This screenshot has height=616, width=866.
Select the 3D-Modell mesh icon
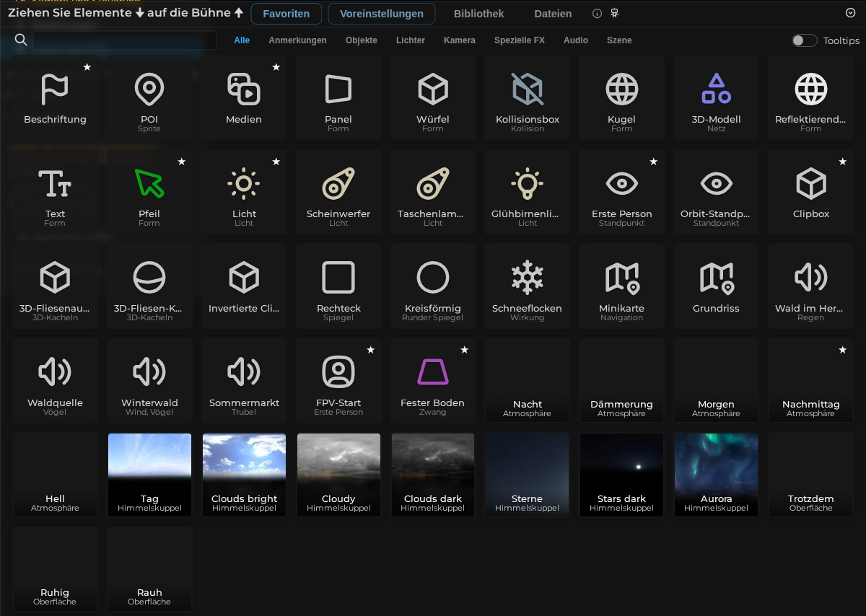click(716, 89)
